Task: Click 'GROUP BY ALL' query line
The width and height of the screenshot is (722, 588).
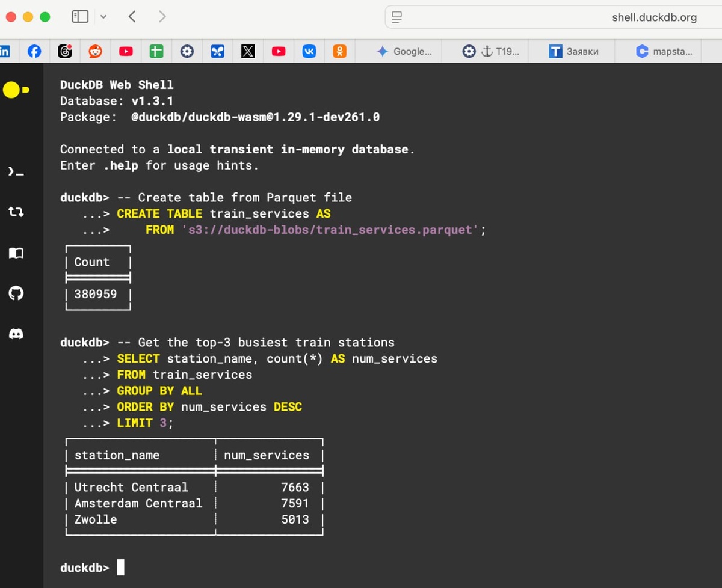Action: tap(159, 391)
